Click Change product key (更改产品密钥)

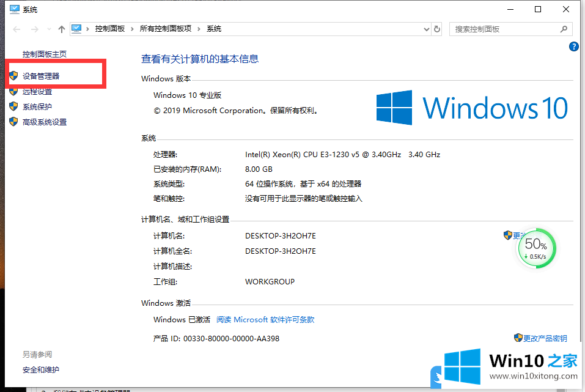pos(545,338)
